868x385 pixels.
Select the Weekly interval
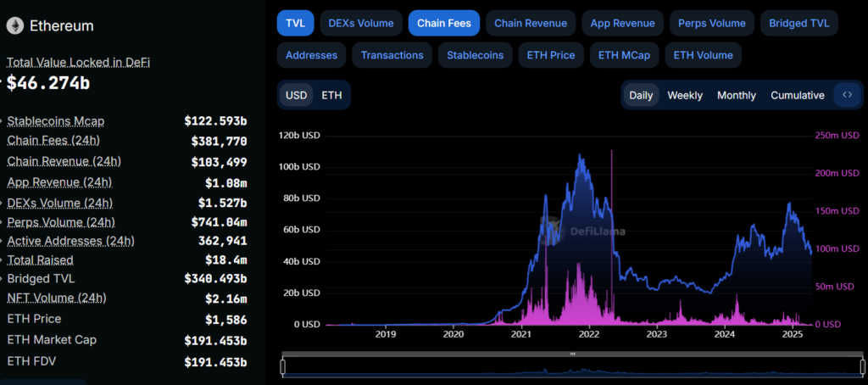pos(685,95)
